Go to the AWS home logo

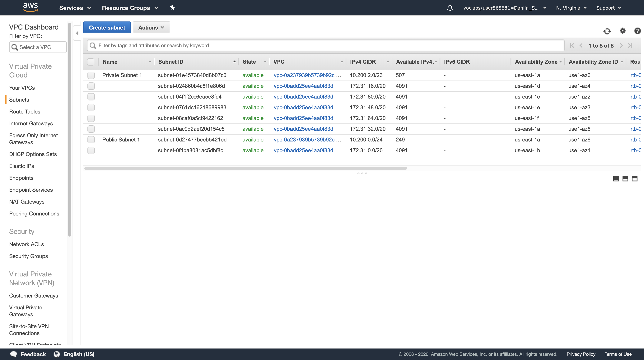point(30,7)
